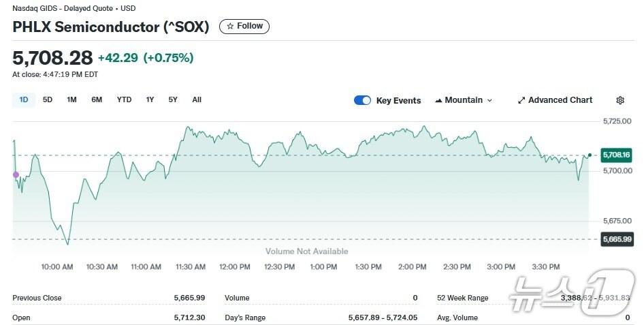This screenshot has height=325, width=644.
Task: Toggle the Key Events switch
Action: [362, 100]
